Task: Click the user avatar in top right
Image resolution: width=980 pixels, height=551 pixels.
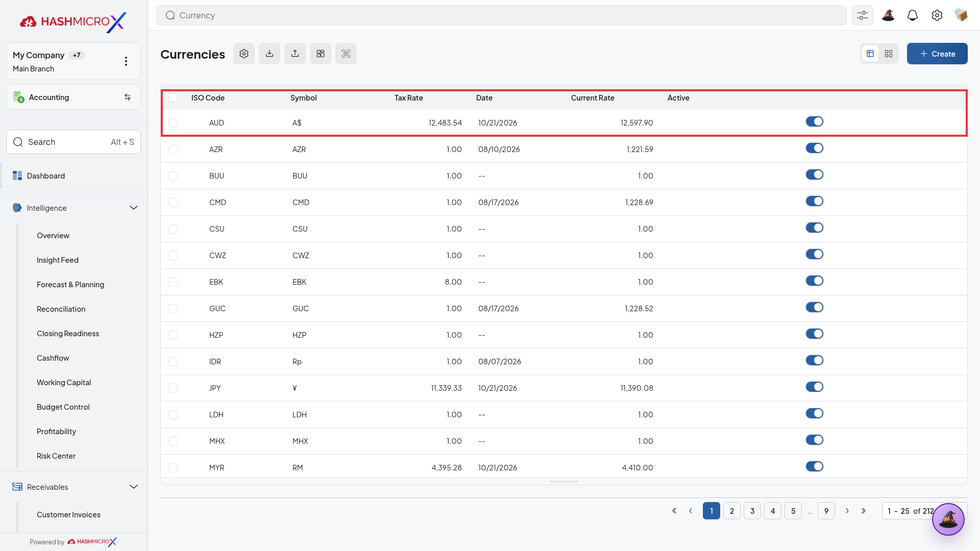Action: tap(961, 15)
